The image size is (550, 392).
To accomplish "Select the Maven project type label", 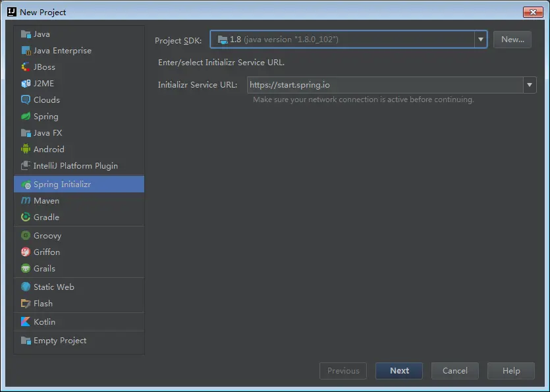I will (x=46, y=201).
